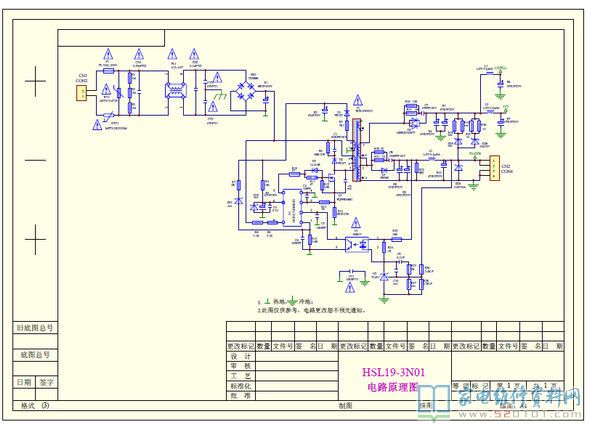Select the 旧底图总号 cell
This screenshot has height=425, width=590.
[x=35, y=328]
